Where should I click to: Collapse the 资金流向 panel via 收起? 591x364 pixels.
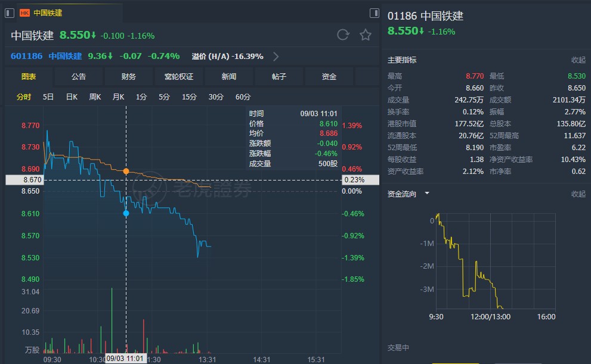[x=578, y=194]
